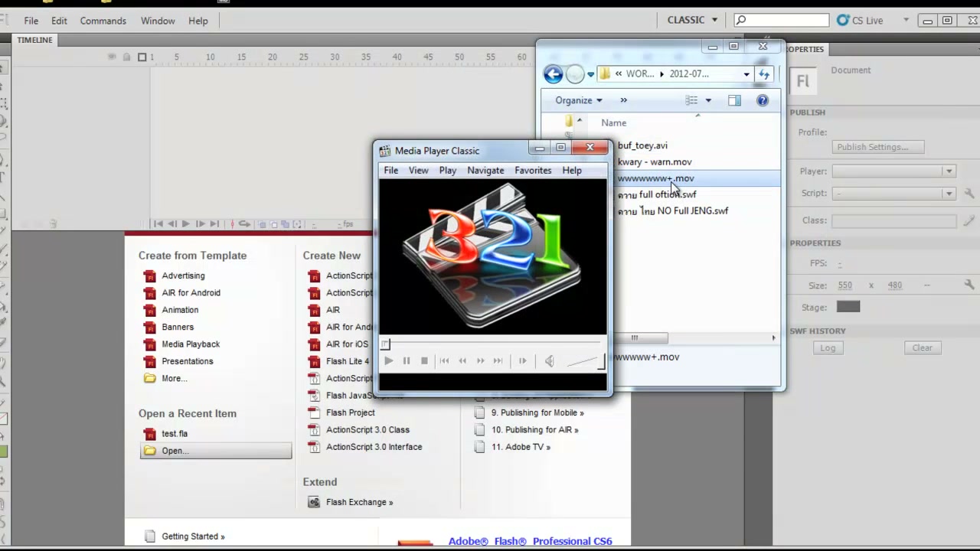The width and height of the screenshot is (980, 551).
Task: Click Skip Back button in Media Player Classic
Action: click(444, 361)
